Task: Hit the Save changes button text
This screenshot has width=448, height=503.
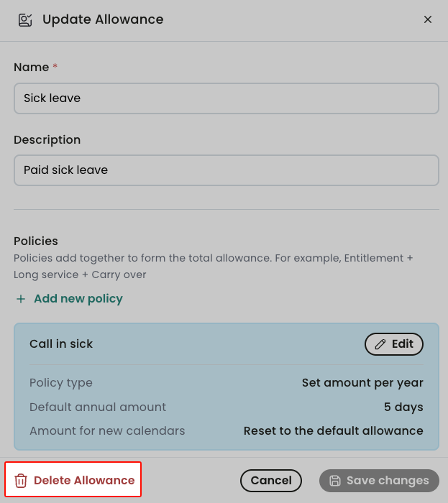Action: pyautogui.click(x=388, y=481)
